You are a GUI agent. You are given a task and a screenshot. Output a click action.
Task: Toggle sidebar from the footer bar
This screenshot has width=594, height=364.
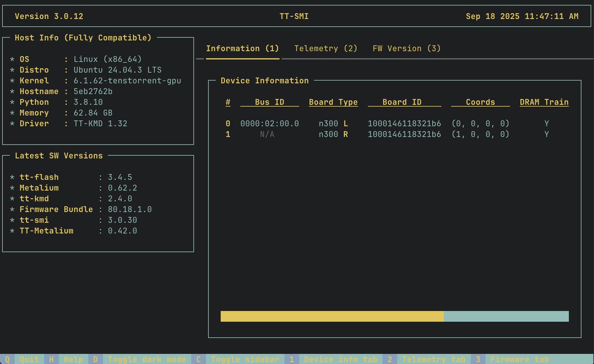(245, 360)
